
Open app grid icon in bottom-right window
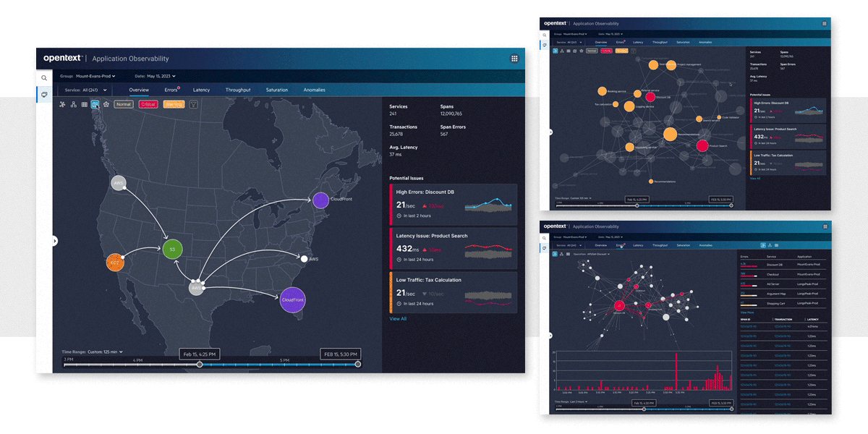click(824, 226)
